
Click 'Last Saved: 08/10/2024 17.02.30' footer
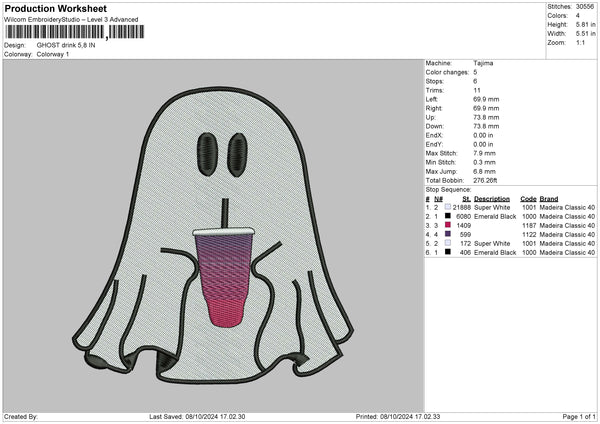[x=197, y=416]
